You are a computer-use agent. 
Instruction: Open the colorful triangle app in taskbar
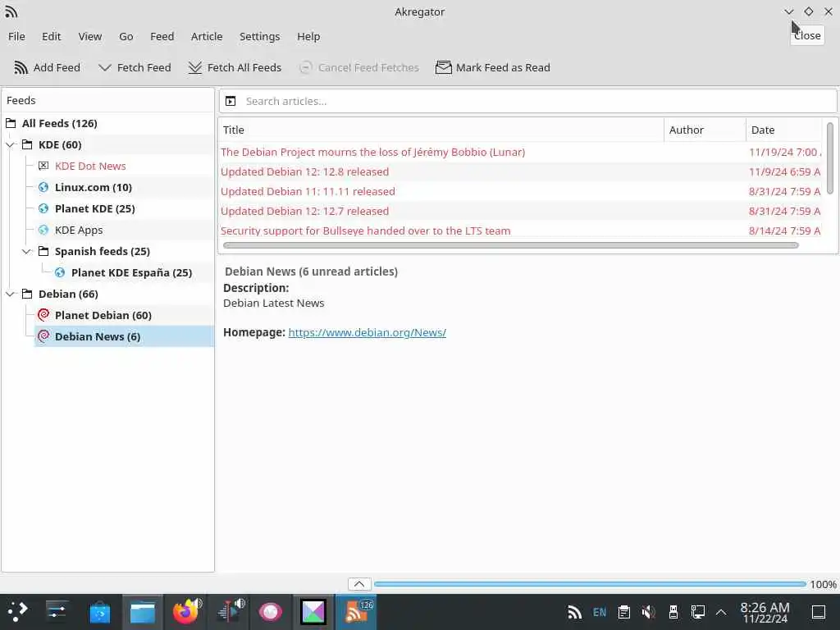coord(313,612)
